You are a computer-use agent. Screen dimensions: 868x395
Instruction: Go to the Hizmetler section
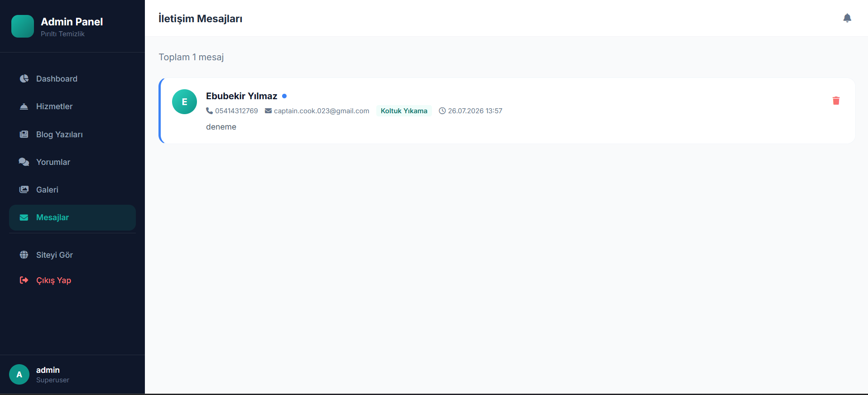[72, 106]
